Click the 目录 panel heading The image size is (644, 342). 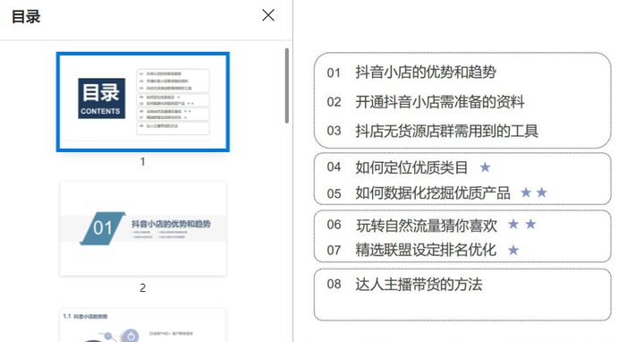(26, 17)
